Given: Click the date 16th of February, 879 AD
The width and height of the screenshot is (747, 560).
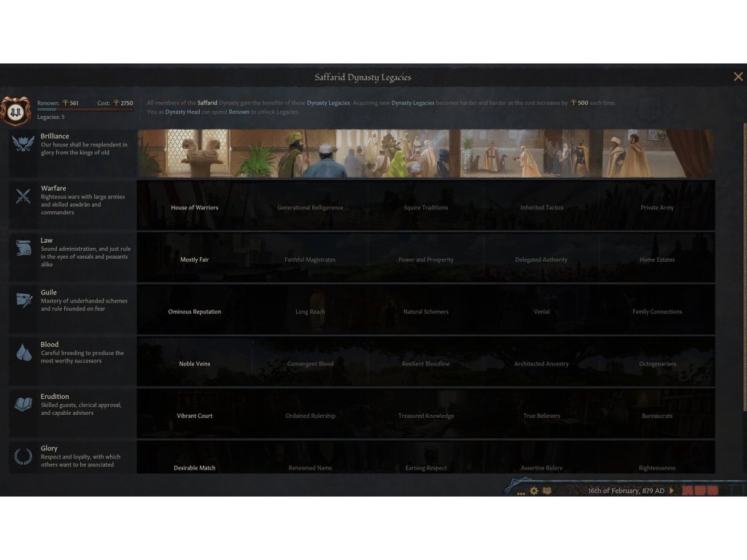Looking at the screenshot, I should point(626,491).
